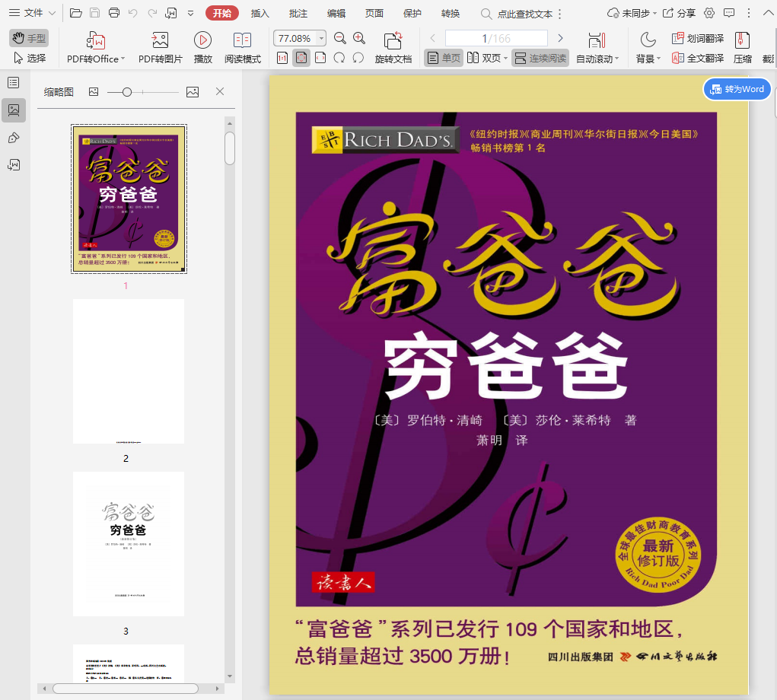This screenshot has height=700, width=777.
Task: Click the save icon in title bar
Action: [94, 13]
